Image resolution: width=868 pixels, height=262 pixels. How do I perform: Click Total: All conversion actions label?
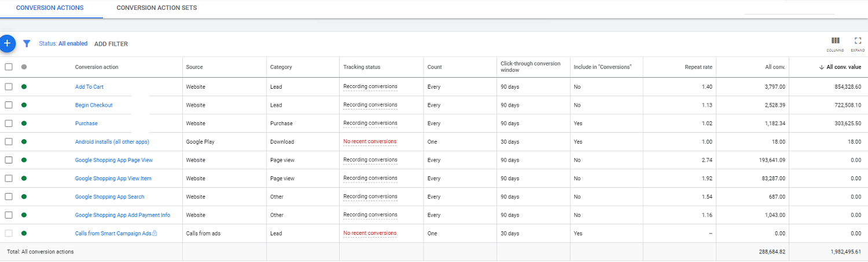tap(40, 252)
